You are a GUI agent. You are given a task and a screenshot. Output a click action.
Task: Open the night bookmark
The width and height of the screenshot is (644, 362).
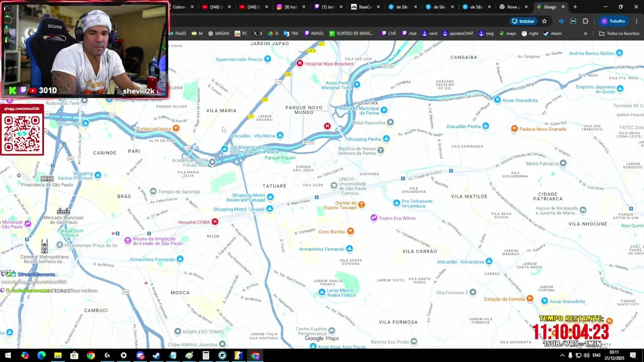[530, 34]
